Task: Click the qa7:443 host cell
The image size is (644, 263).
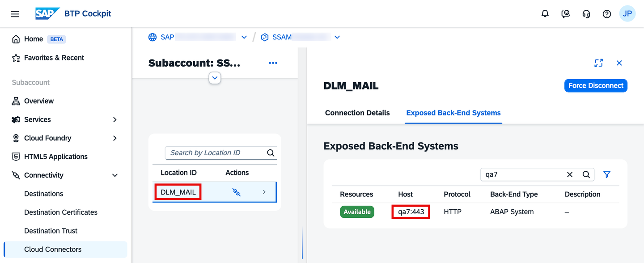Action: click(x=411, y=212)
